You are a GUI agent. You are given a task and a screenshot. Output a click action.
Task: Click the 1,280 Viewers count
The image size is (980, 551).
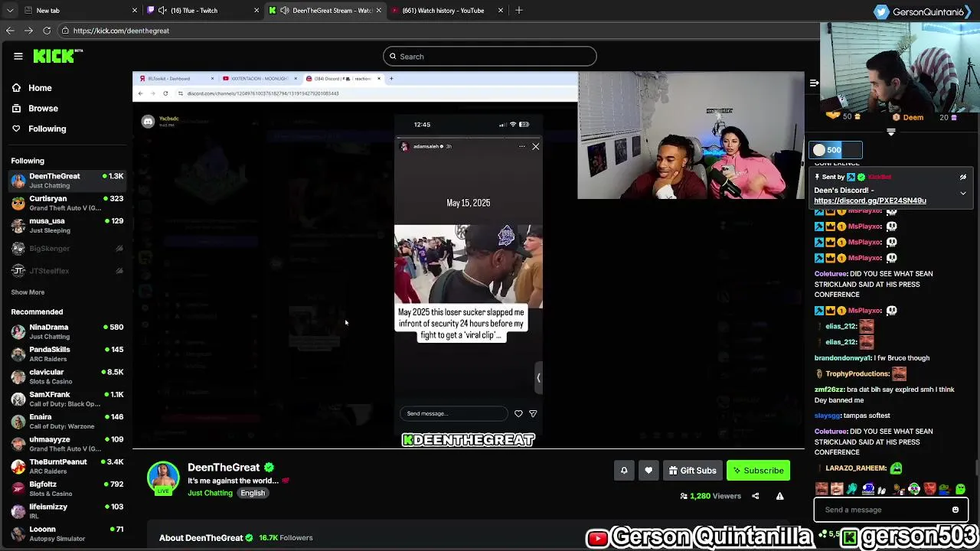[710, 496]
